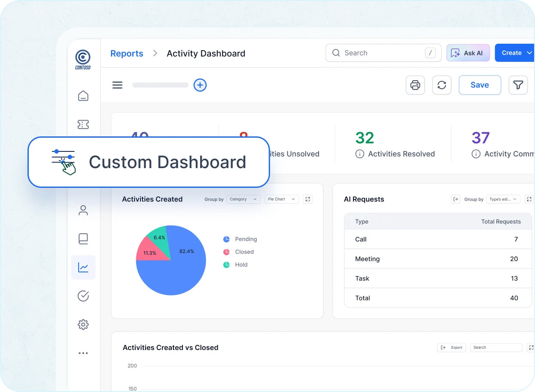Click the Contoso logo in sidebar

click(83, 60)
